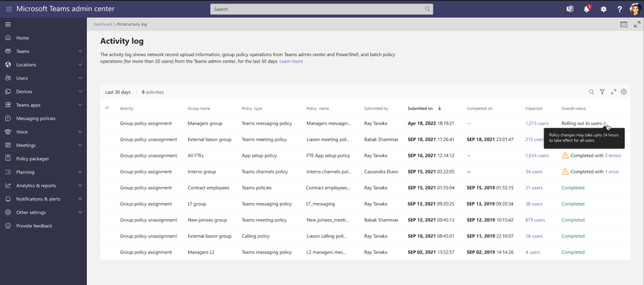This screenshot has height=285, width=644.
Task: Click in the header Search field
Action: [x=322, y=9]
